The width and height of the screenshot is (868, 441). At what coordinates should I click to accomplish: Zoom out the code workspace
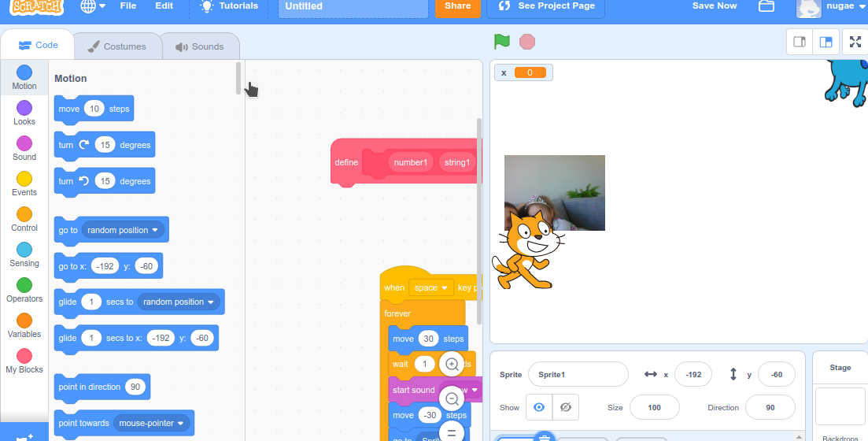pos(452,398)
